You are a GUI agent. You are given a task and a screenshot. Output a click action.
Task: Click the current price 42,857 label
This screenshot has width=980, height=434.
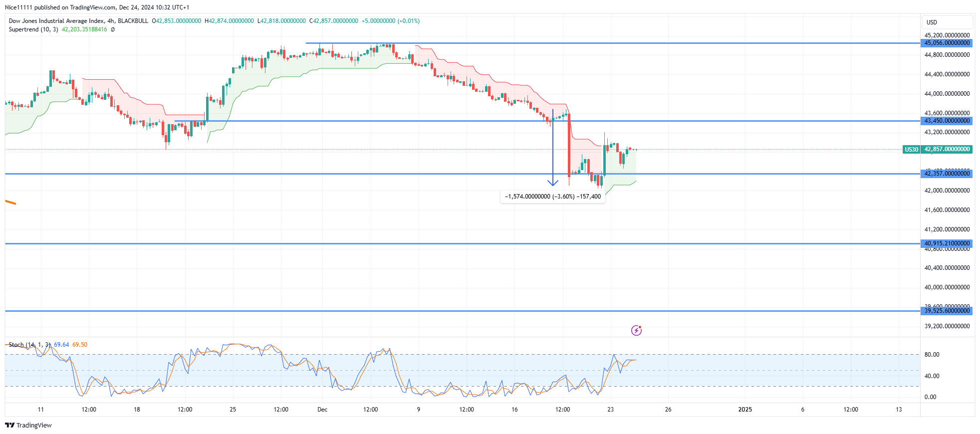[x=947, y=149]
